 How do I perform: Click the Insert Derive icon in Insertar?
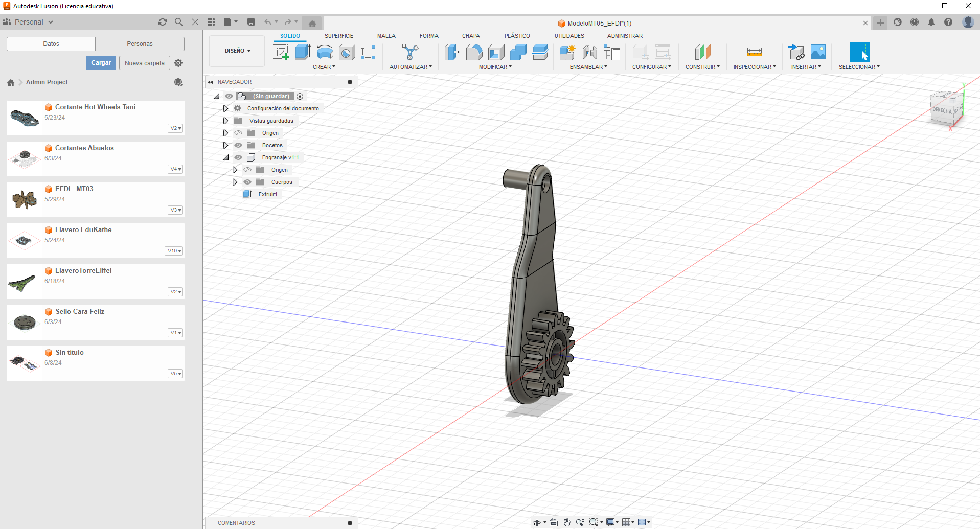pyautogui.click(x=796, y=52)
